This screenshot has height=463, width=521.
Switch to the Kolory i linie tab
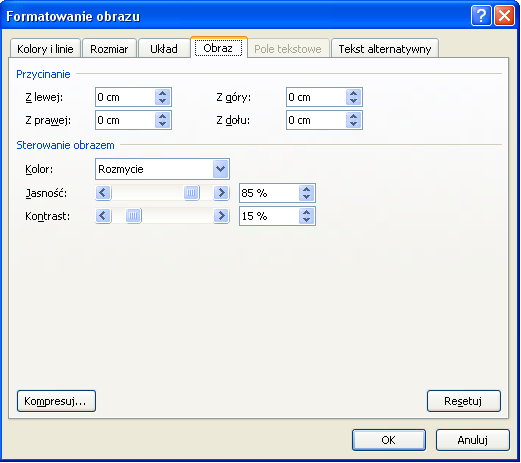45,49
